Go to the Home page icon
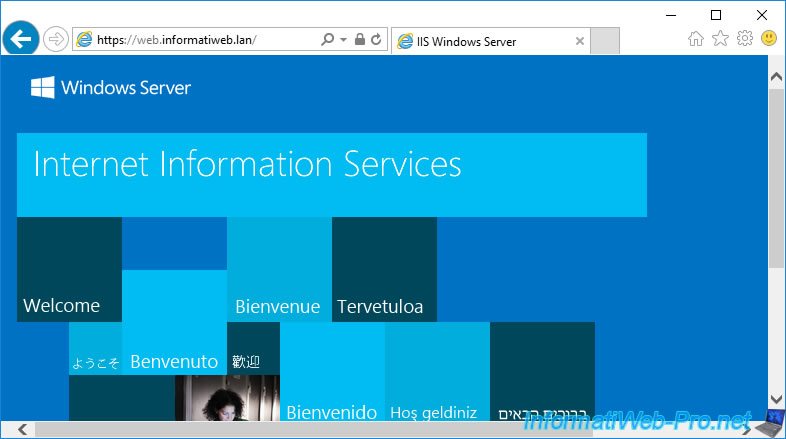 pyautogui.click(x=696, y=39)
